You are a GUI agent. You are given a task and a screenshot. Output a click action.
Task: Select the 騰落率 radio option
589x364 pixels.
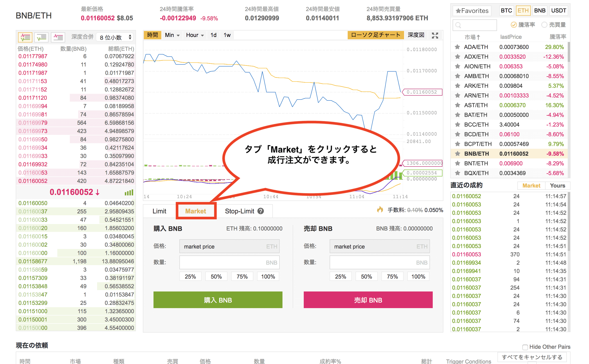(514, 25)
